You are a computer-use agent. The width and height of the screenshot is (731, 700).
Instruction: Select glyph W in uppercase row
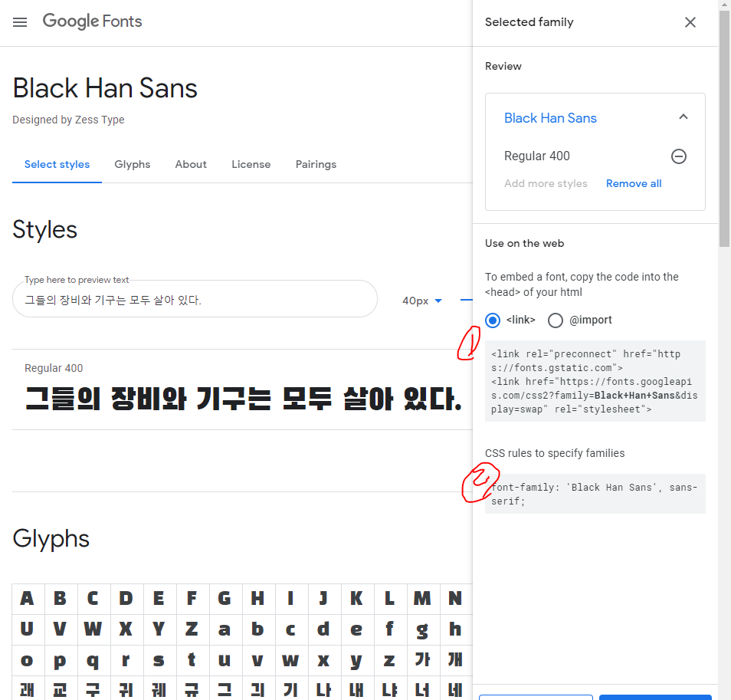coord(93,629)
